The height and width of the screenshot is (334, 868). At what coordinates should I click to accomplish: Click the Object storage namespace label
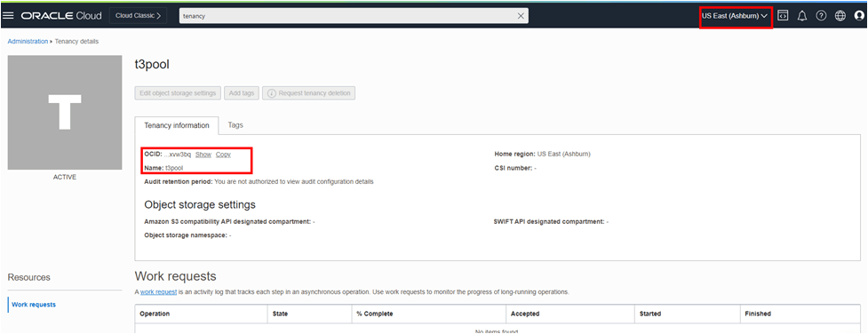pos(186,235)
